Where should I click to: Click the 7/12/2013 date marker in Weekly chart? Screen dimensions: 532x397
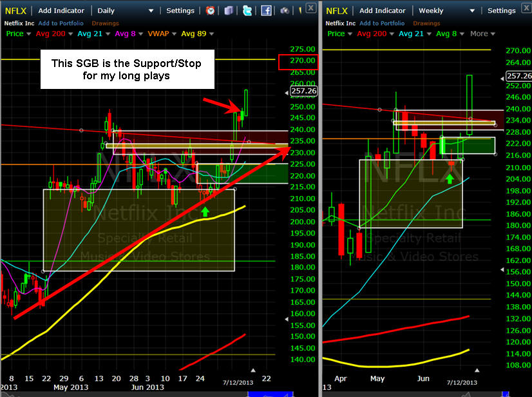click(462, 382)
